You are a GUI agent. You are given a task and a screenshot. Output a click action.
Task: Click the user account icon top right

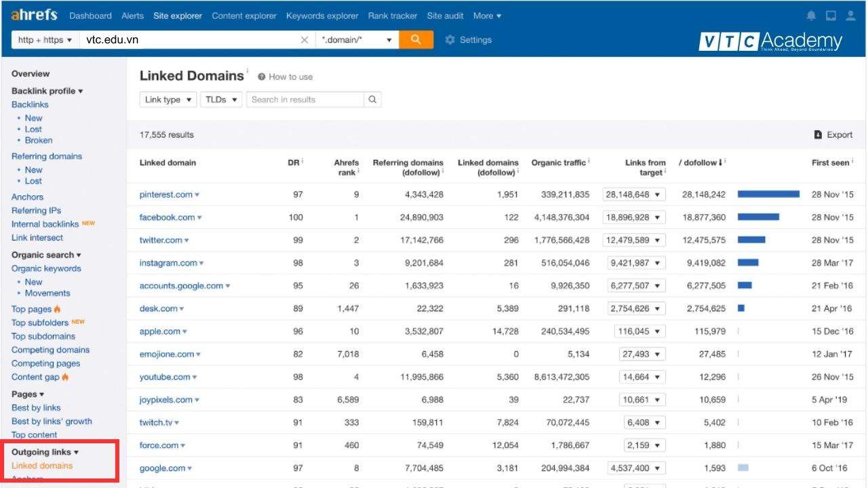click(x=851, y=15)
